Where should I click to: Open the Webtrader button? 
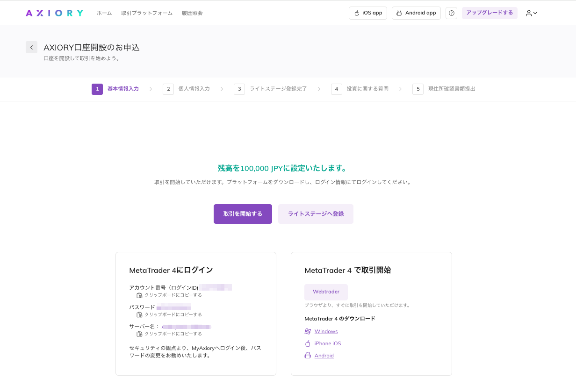[326, 292]
